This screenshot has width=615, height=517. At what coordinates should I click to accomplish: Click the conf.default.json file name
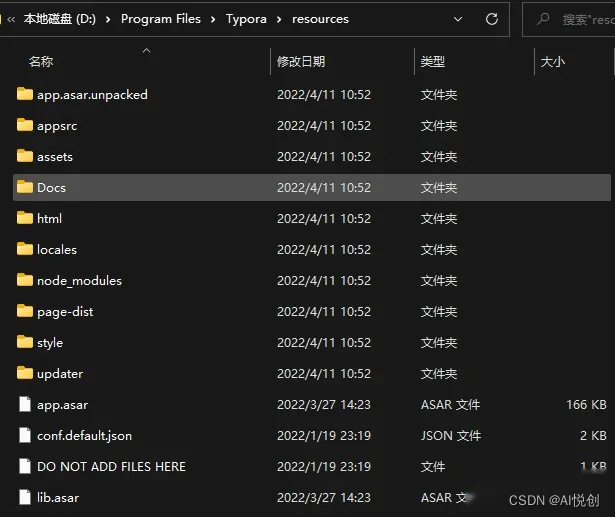84,436
